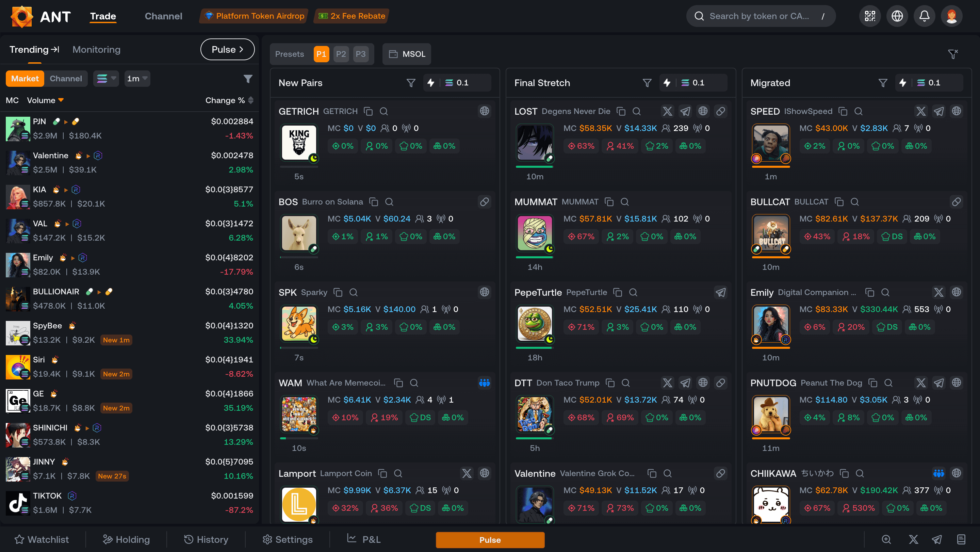The image size is (980, 552).
Task: Select the P3 preset
Action: (360, 54)
